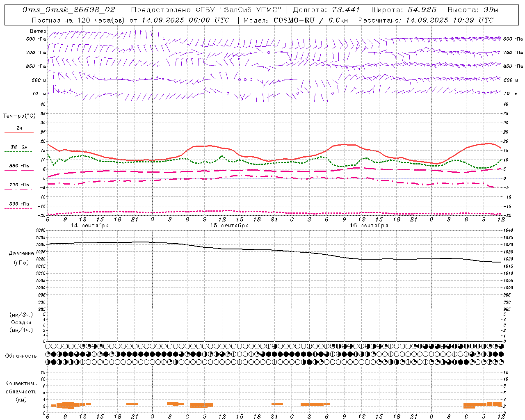Click -20 on the right temperature axis

507,216
